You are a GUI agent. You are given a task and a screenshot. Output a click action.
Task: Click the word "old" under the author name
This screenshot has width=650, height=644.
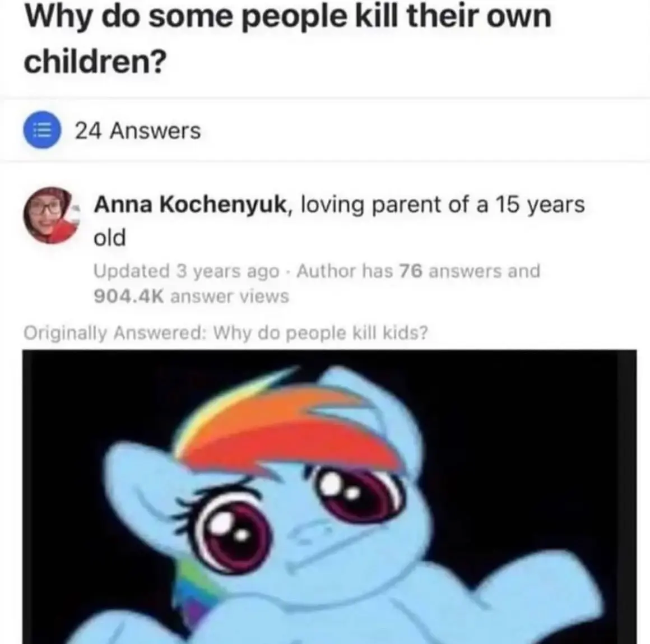(x=109, y=238)
